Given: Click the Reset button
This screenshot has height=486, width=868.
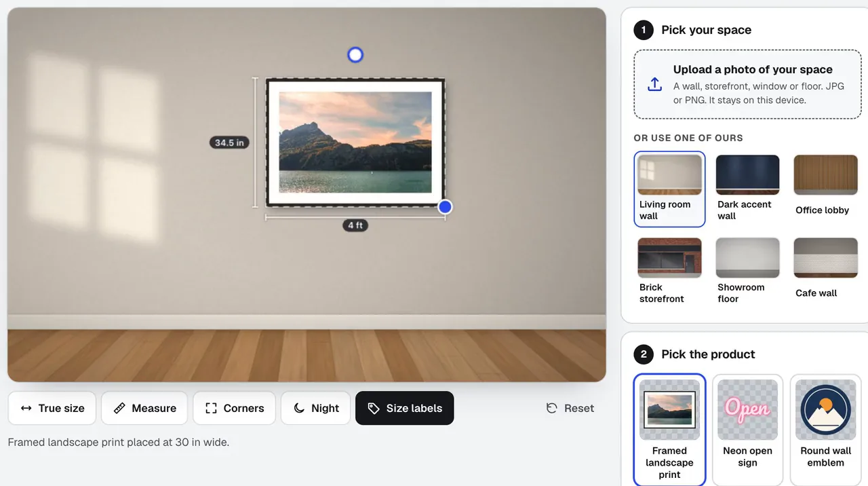Looking at the screenshot, I should coord(570,408).
